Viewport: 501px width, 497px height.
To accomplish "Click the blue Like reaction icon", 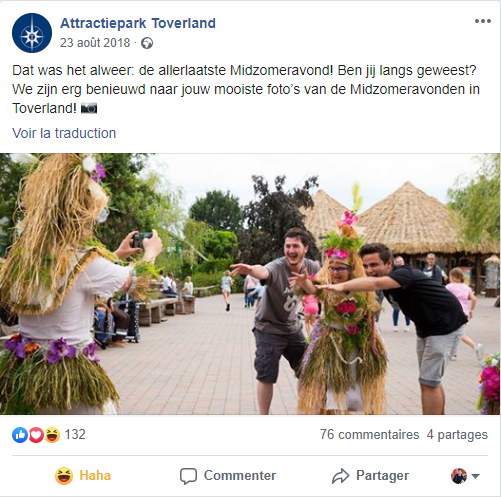I will pyautogui.click(x=20, y=435).
